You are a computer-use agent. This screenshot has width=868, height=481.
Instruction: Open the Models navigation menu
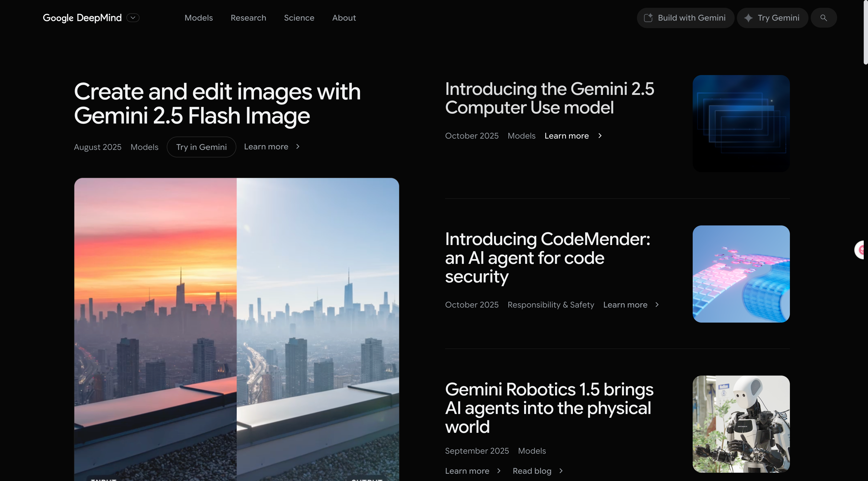[199, 18]
